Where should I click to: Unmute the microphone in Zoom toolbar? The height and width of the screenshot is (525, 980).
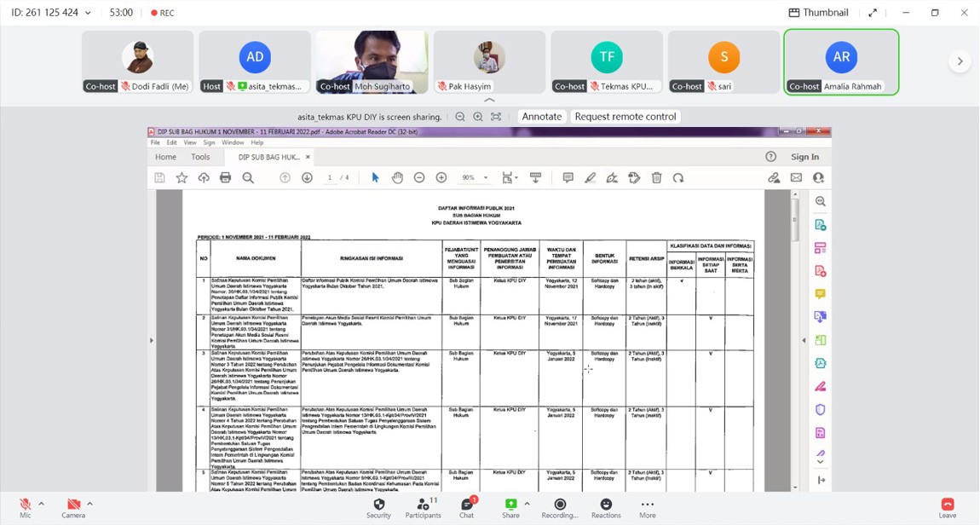tap(25, 505)
